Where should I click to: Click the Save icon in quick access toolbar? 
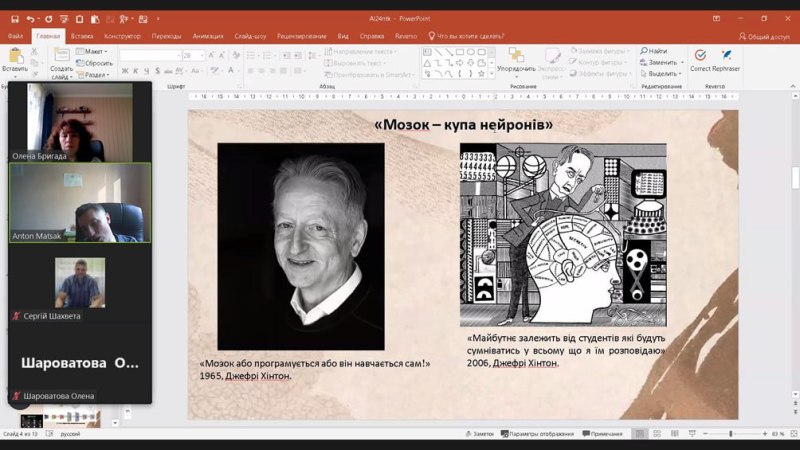click(x=15, y=18)
